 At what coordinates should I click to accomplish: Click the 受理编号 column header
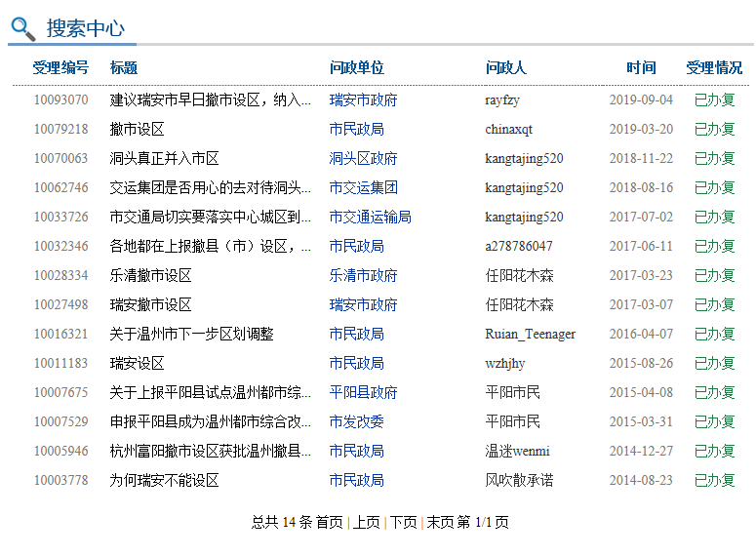[60, 68]
